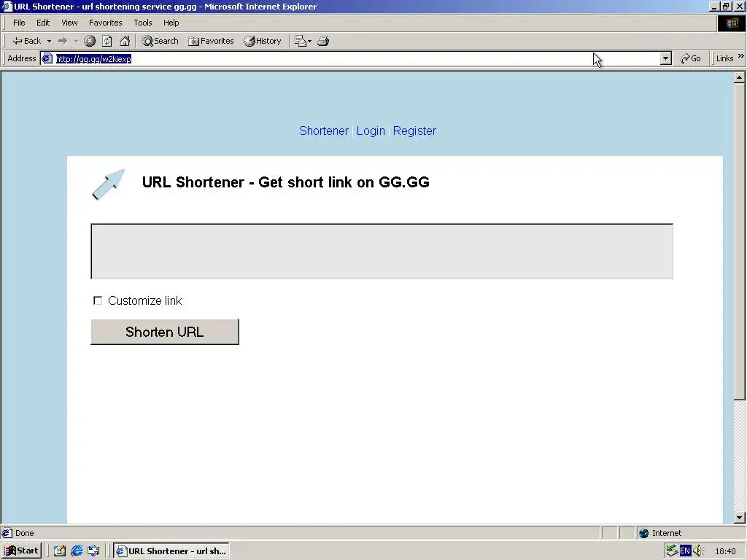Open the History toolbar button
The height and width of the screenshot is (560, 747).
pos(263,41)
